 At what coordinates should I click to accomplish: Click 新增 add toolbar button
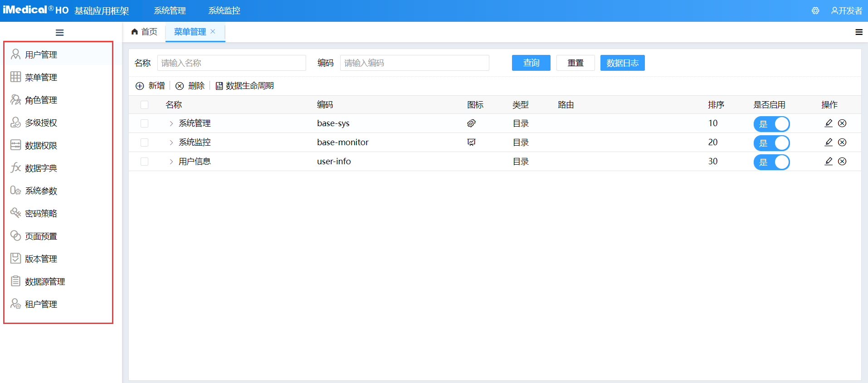tap(150, 86)
